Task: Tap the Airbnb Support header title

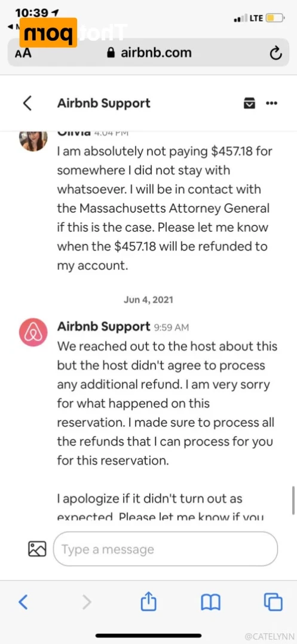Action: click(104, 103)
